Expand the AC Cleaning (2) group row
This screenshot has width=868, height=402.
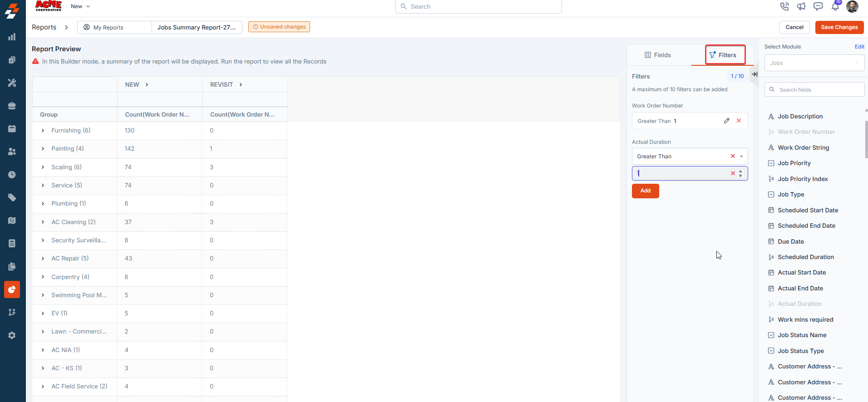(43, 222)
